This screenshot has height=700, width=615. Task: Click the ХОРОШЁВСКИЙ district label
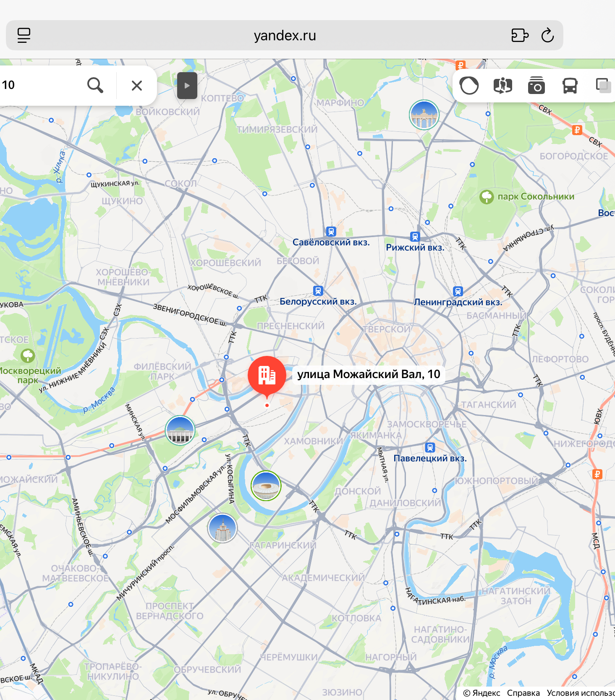(225, 263)
